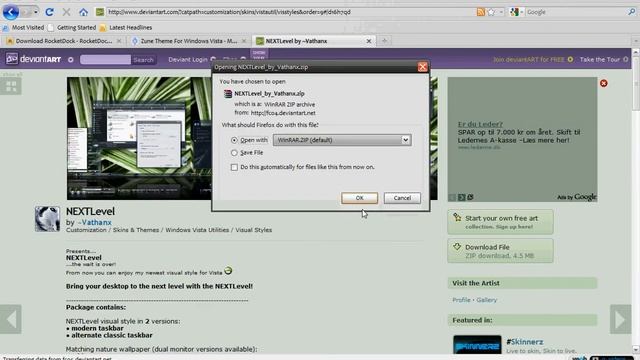Open a new tab with the plus button
The width and height of the screenshot is (640, 360).
point(384,40)
